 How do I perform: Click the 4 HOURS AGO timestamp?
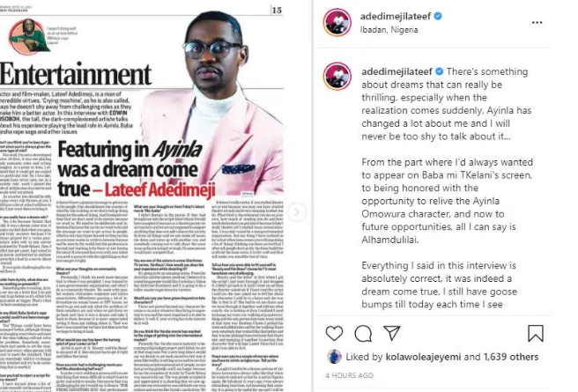(350, 375)
